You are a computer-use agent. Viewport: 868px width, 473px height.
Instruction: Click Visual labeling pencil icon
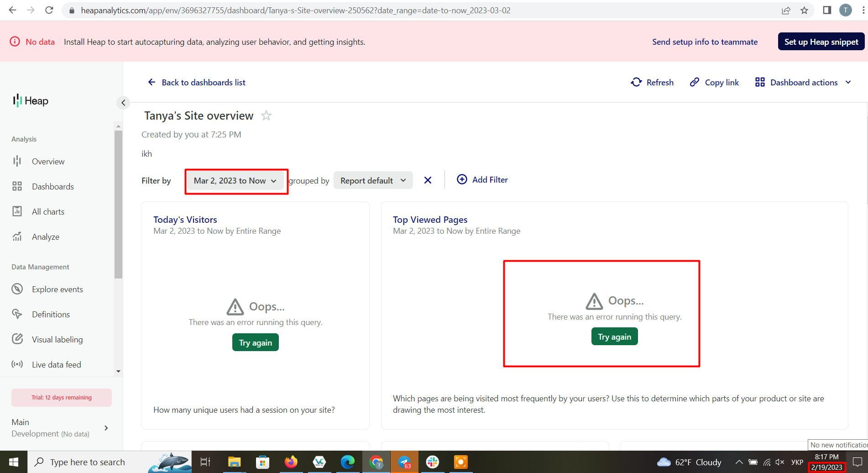(x=17, y=339)
